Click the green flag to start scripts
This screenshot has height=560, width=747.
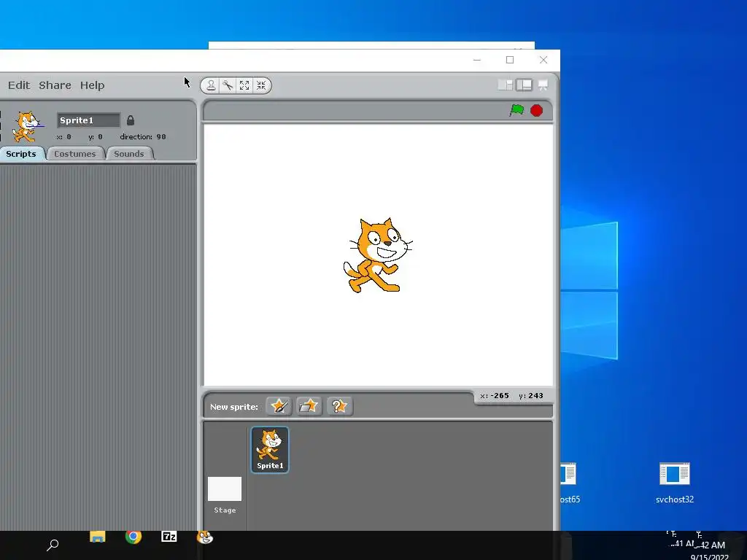tap(516, 111)
